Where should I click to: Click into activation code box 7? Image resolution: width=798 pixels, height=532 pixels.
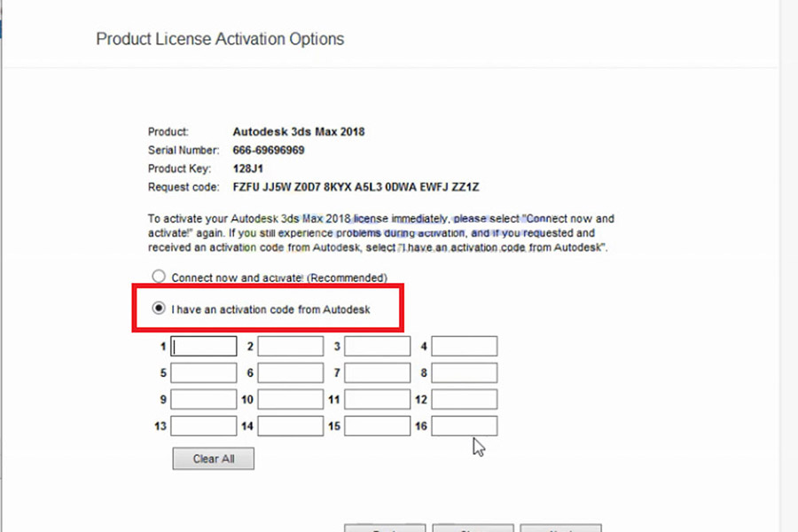(x=378, y=373)
